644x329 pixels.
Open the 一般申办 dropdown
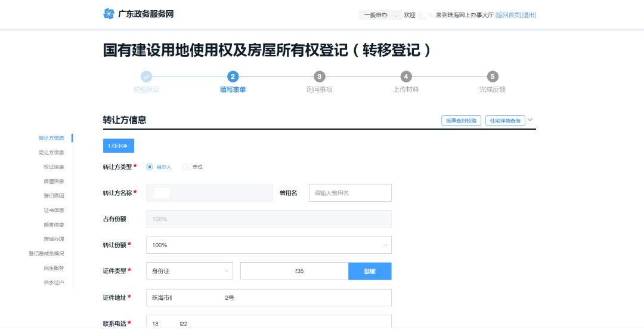click(380, 15)
